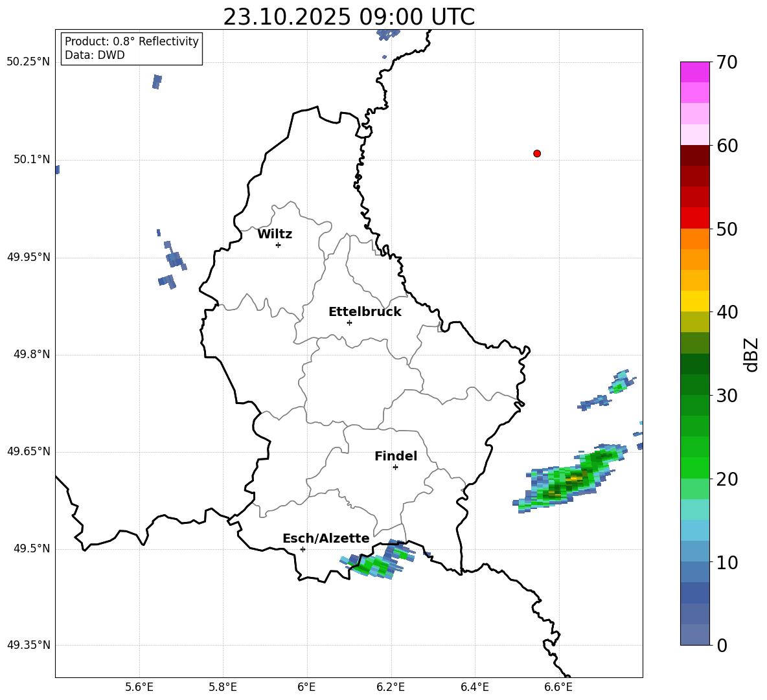
Task: Click the red radar location dot
Action: point(537,153)
